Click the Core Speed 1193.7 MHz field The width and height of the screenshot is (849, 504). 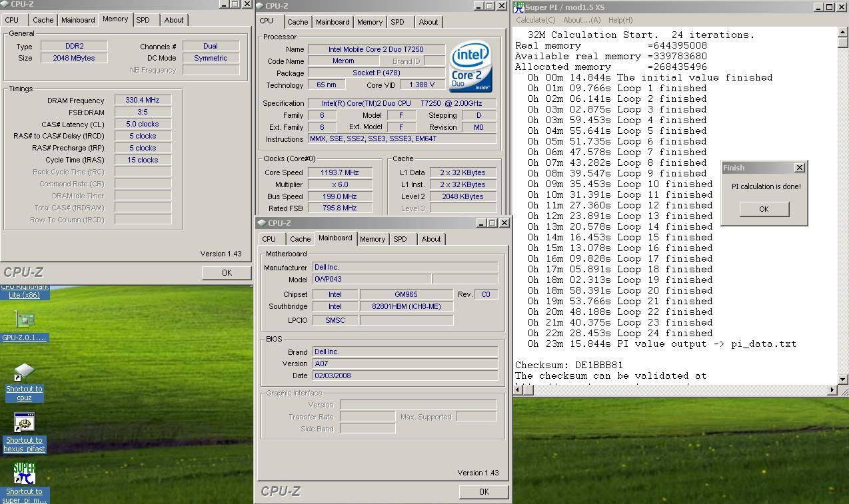340,172
